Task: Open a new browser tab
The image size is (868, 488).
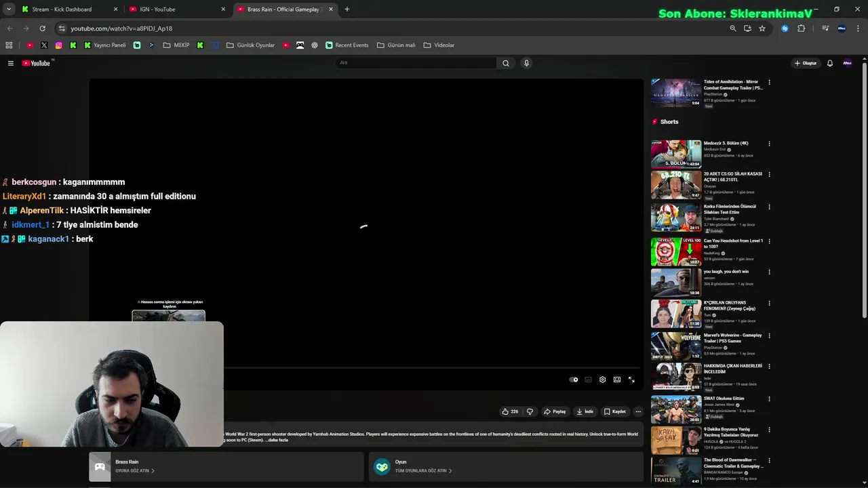Action: [347, 9]
